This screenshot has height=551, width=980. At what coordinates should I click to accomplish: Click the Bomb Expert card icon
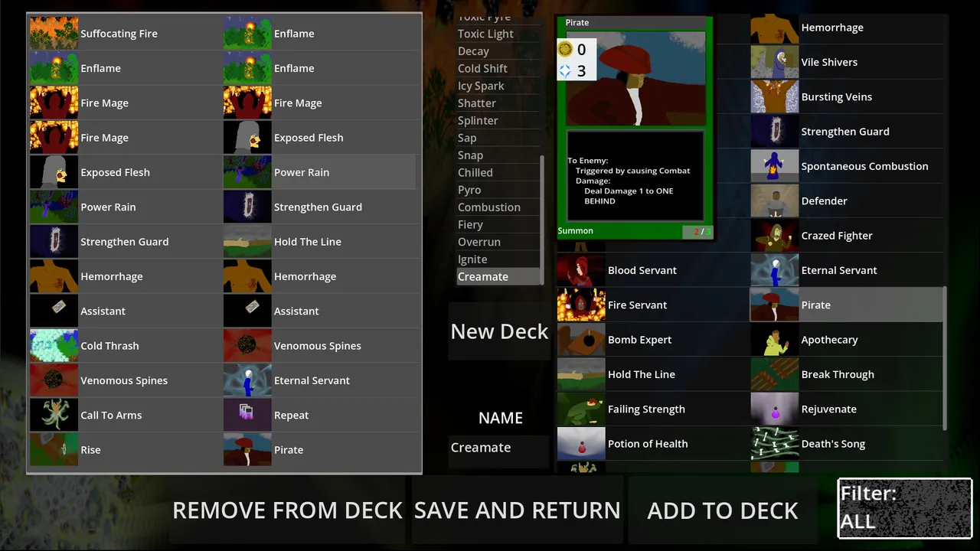coord(581,340)
